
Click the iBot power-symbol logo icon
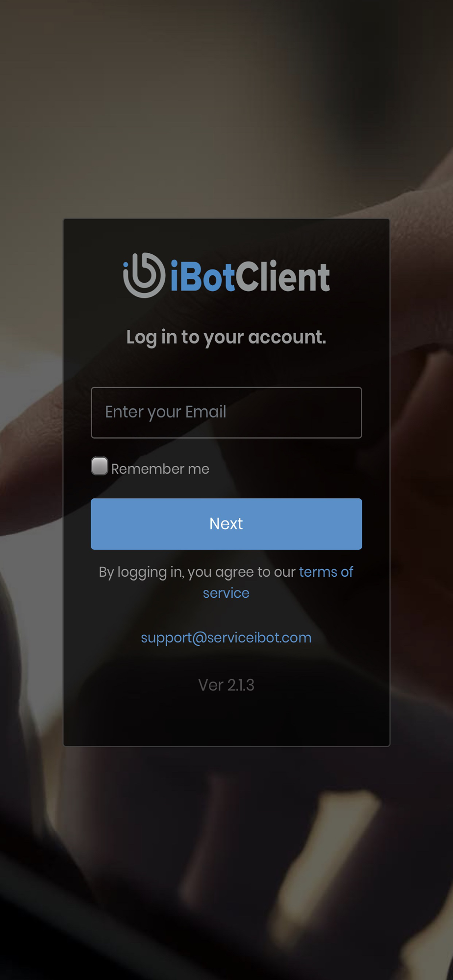pyautogui.click(x=144, y=275)
